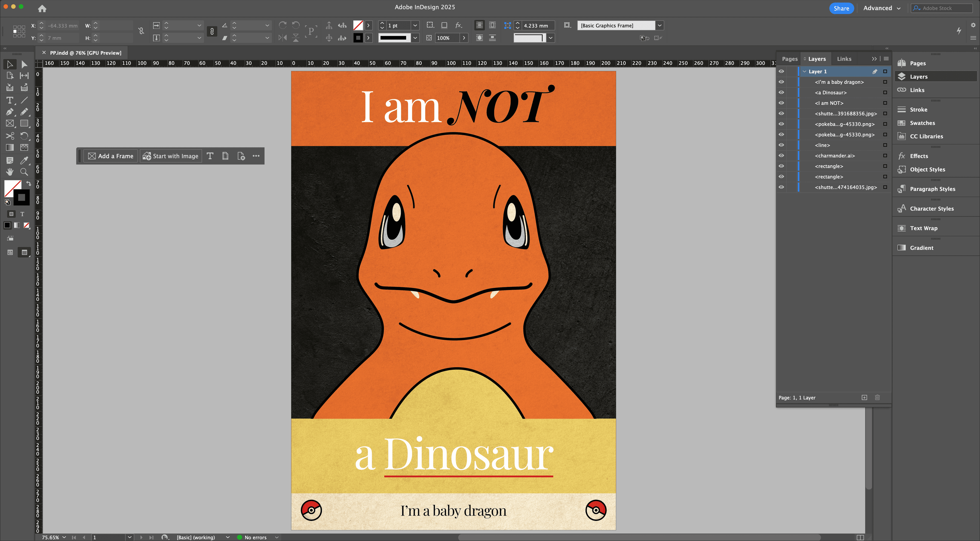The image size is (980, 541).
Task: Click the Share button
Action: [x=841, y=8]
